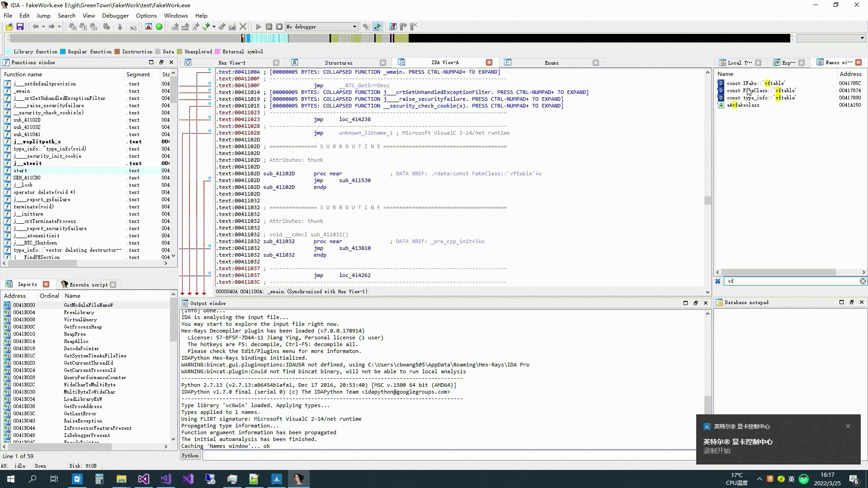
Task: Switch to the Structures tab
Action: tap(338, 63)
